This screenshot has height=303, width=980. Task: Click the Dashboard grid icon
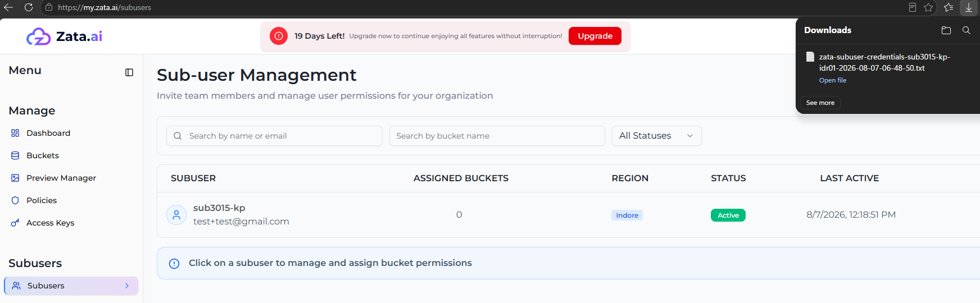(x=15, y=133)
